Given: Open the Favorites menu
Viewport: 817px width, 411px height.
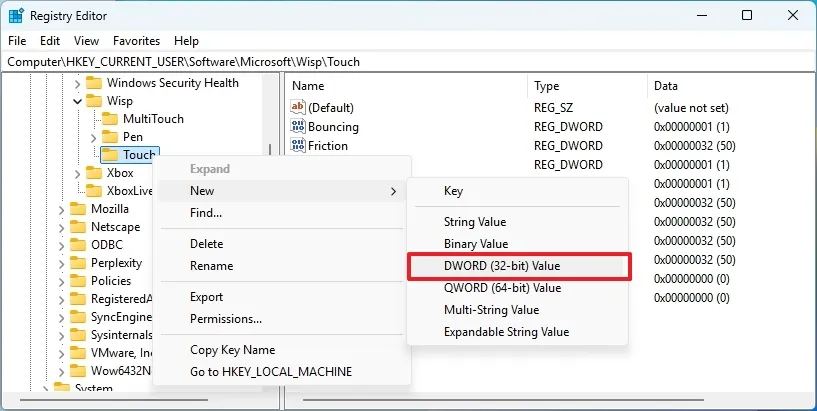Looking at the screenshot, I should (x=136, y=41).
